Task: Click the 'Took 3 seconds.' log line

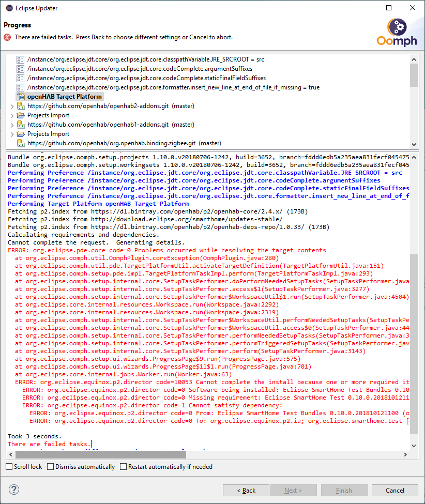Action: (35, 436)
